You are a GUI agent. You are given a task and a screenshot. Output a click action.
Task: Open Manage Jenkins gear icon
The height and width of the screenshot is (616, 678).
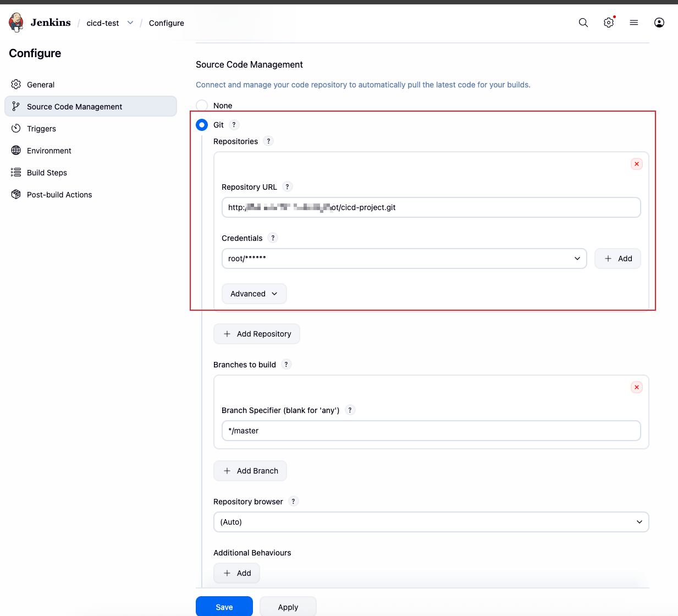609,23
